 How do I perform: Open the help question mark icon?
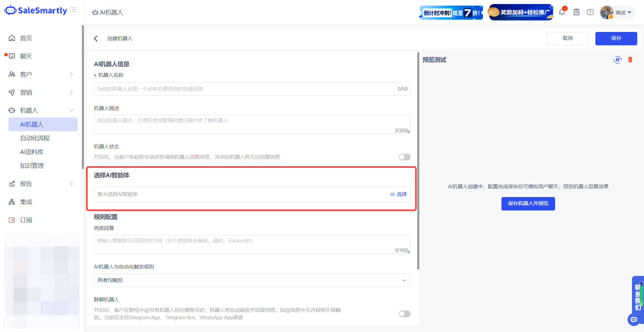point(590,12)
